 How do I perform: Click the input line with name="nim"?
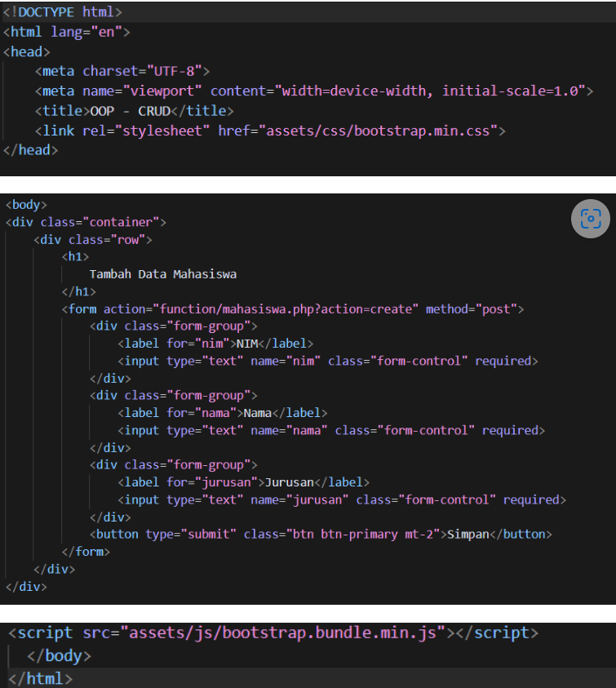327,361
